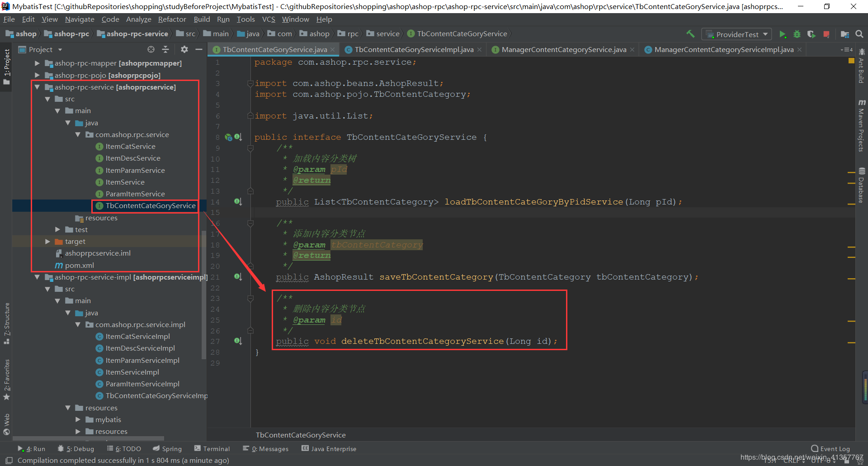The width and height of the screenshot is (868, 466).
Task: Select ParamItemService in project tree
Action: point(135,194)
